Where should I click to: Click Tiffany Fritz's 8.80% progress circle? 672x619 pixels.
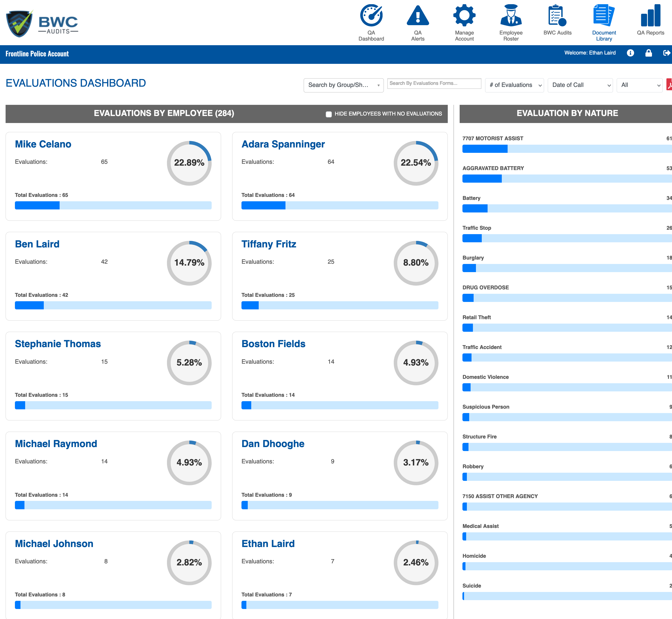point(416,263)
